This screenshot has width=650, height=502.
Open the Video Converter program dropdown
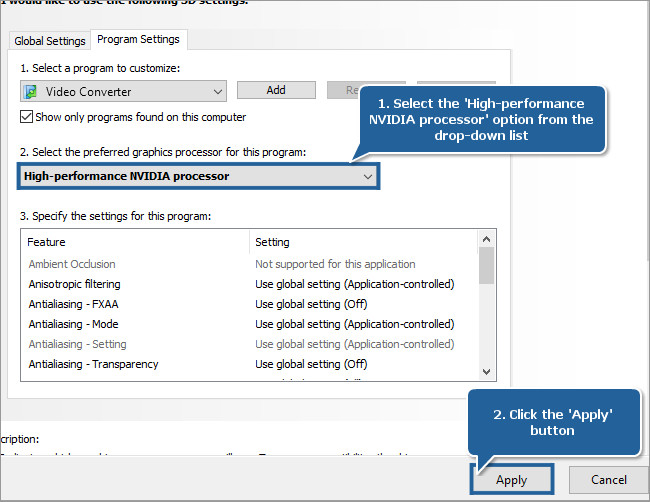pyautogui.click(x=123, y=91)
